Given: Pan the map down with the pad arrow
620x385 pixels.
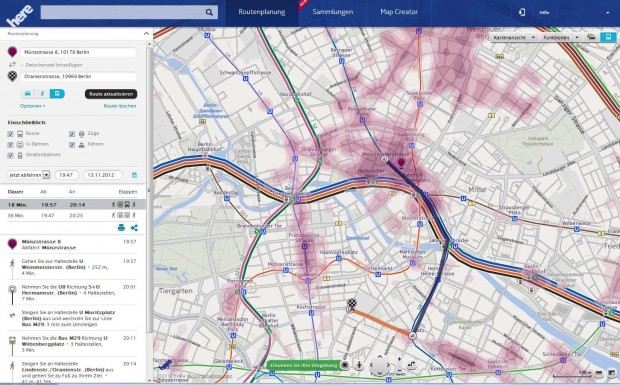Looking at the screenshot, I should pyautogui.click(x=380, y=373).
